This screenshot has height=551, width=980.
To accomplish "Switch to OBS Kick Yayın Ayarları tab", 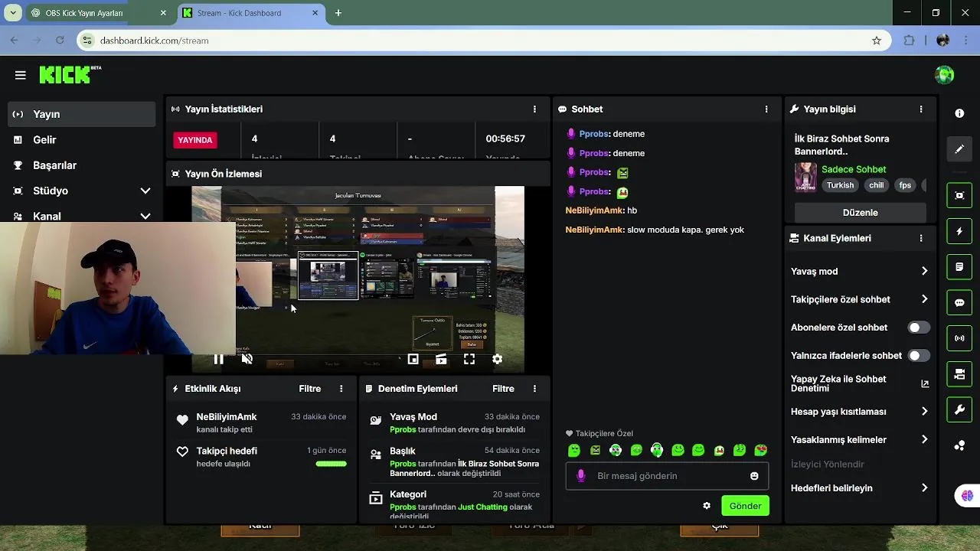I will click(100, 13).
